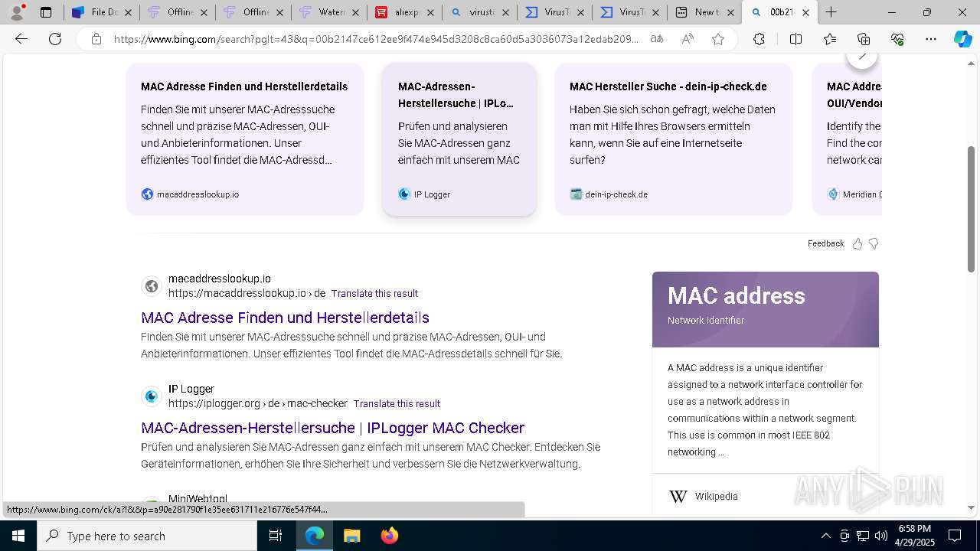This screenshot has width=980, height=551.
Task: Refresh the current Bing page
Action: 55,39
